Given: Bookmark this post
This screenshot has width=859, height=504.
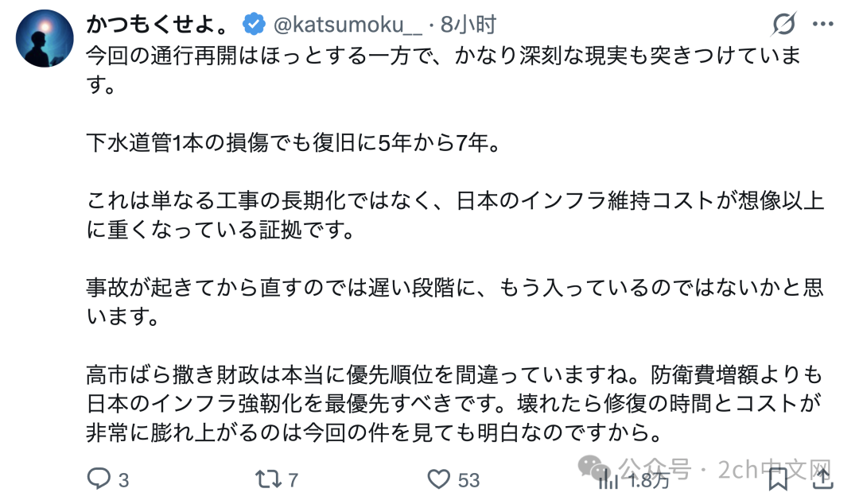Looking at the screenshot, I should 778,478.
